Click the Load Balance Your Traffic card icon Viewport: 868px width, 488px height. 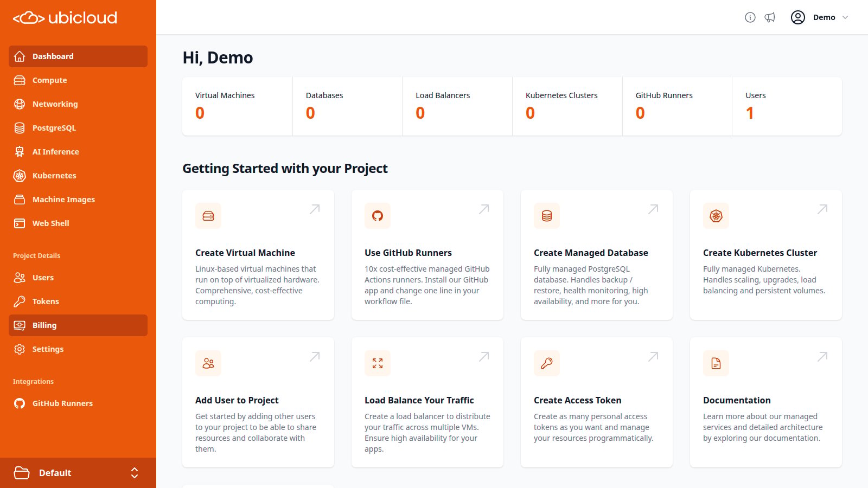point(378,363)
